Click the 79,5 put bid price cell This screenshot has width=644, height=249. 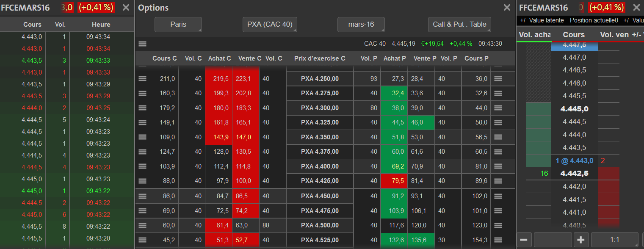(x=394, y=181)
